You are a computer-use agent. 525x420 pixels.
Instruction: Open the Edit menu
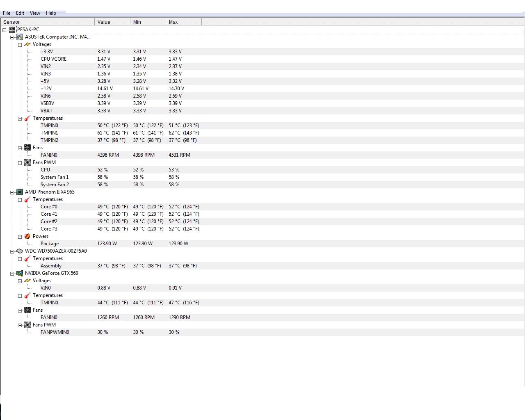[20, 13]
